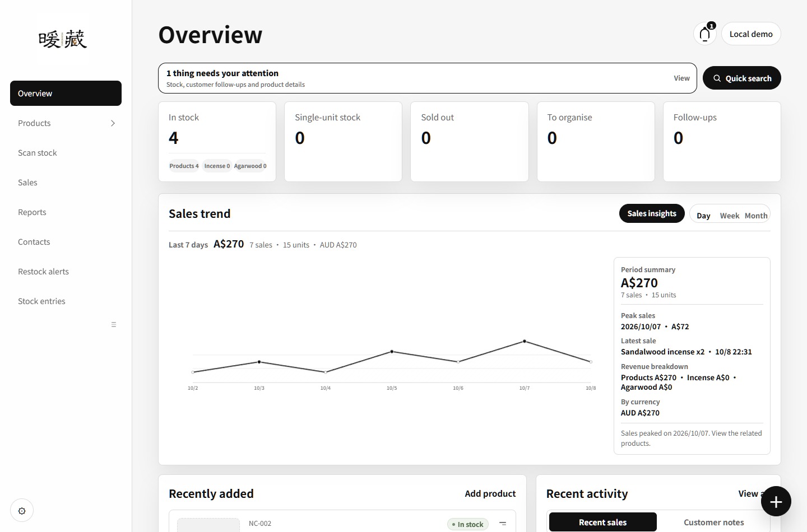This screenshot has width=807, height=532.
Task: Click 'Sales peaked on 2026/10/07' note
Action: [x=692, y=438]
